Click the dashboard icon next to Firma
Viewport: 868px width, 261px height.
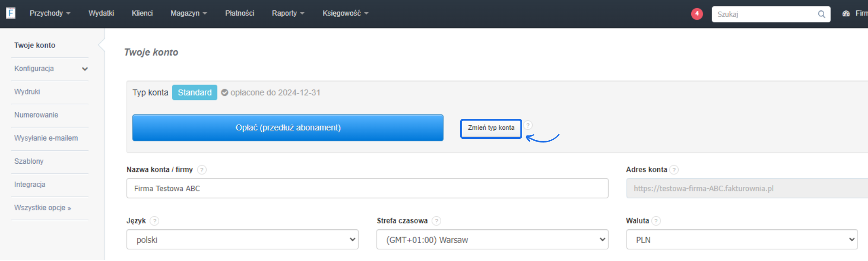pos(846,14)
